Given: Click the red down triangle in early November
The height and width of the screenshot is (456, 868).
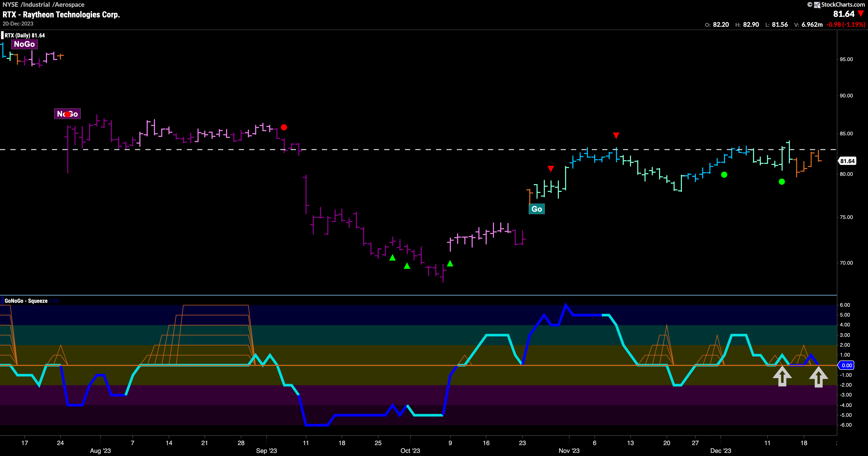Looking at the screenshot, I should [616, 136].
